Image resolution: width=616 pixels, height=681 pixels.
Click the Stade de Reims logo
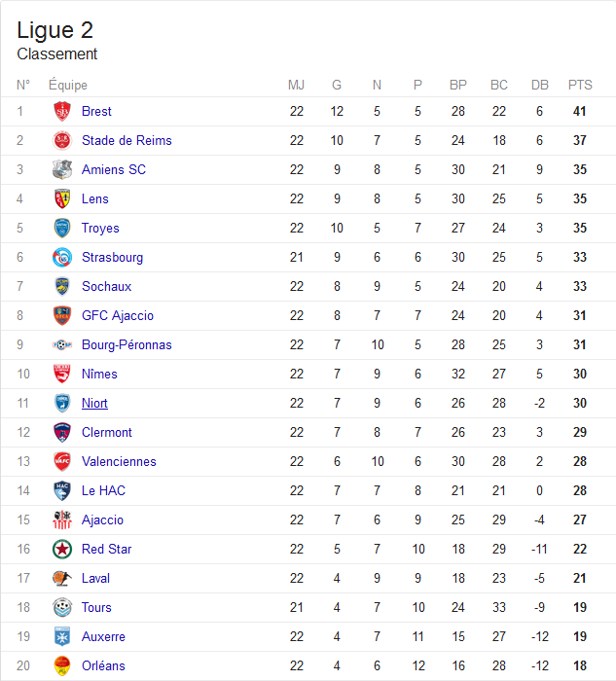click(x=62, y=140)
